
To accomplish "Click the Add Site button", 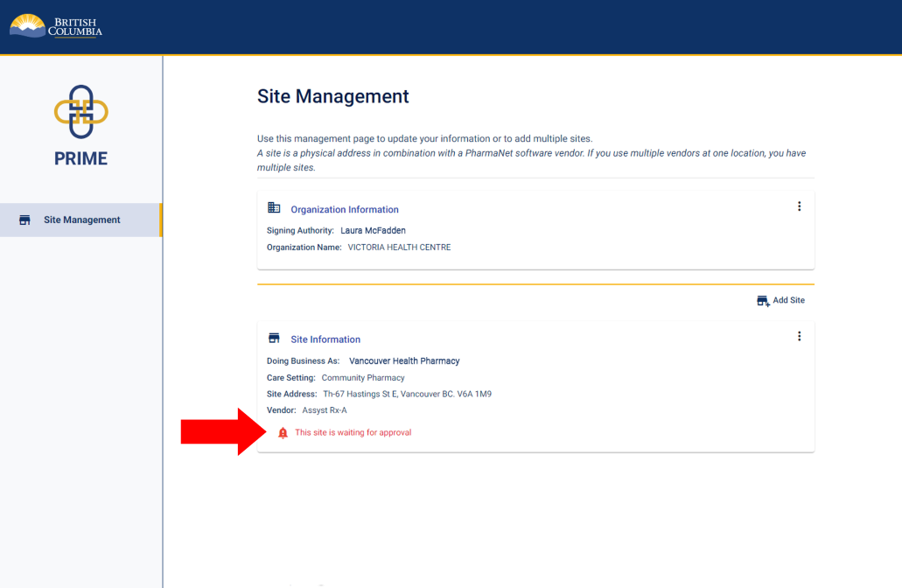I will pos(781,299).
